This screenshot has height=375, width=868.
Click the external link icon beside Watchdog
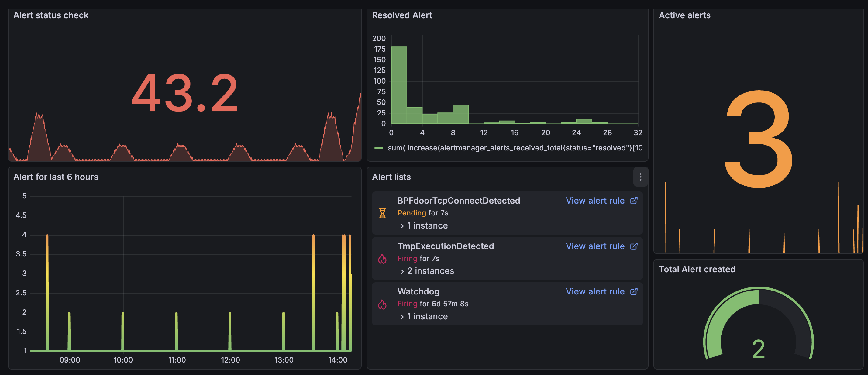pos(634,291)
